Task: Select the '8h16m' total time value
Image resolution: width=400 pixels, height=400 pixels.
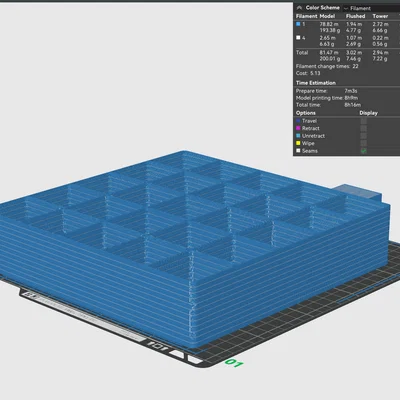Action: (x=353, y=105)
